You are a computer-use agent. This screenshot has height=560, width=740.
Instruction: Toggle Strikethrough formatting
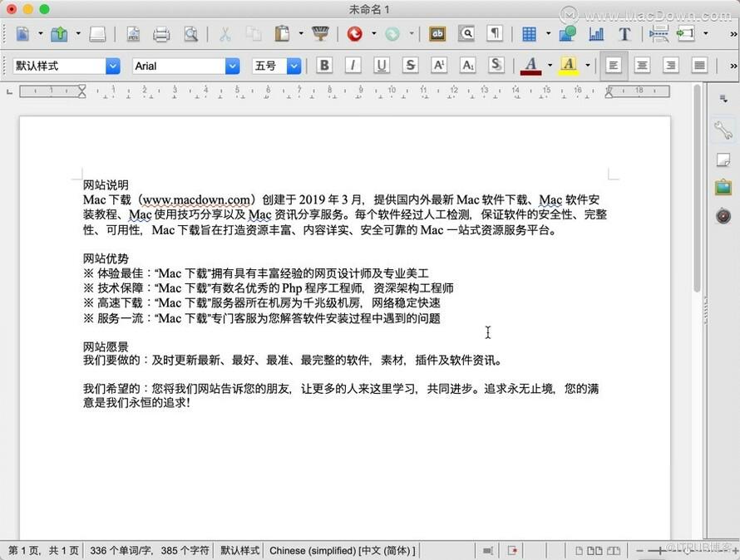coord(410,65)
